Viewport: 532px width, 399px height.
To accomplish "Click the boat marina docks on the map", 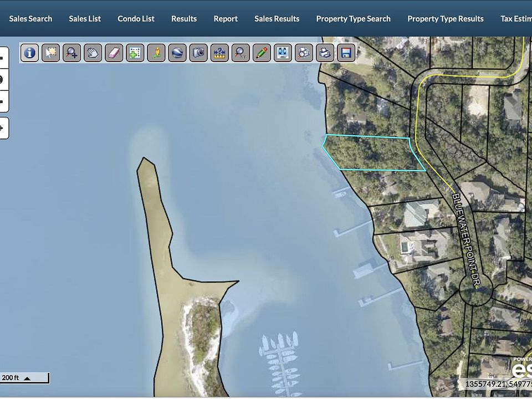I will (280, 365).
